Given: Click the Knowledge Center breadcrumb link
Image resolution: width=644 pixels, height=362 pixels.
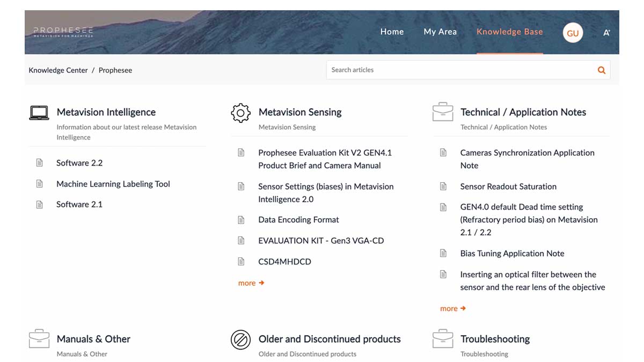Looking at the screenshot, I should [58, 70].
